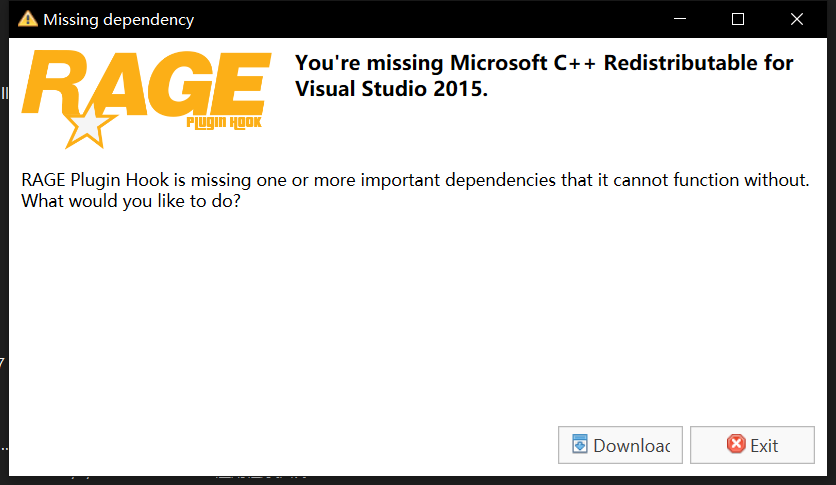The image size is (836, 485).
Task: Click the "Missing dependency" window title text
Action: (x=118, y=20)
